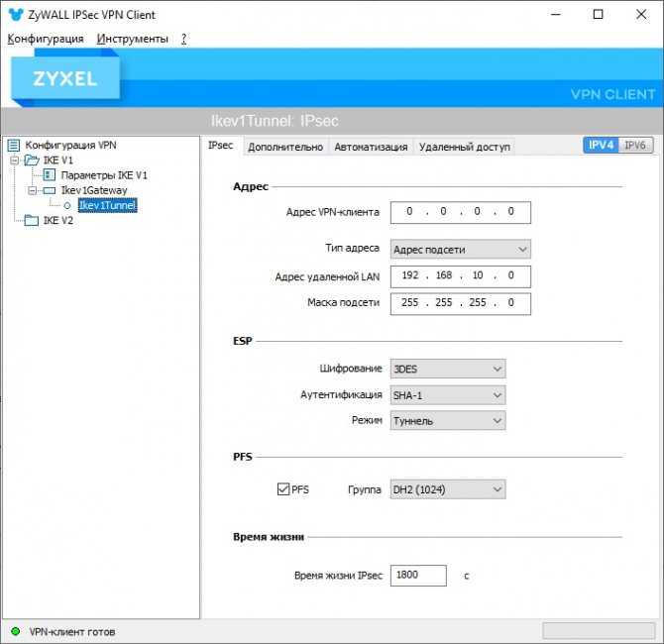
Task: Click the 192 octet of Адрес удаленной LAN
Action: pyautogui.click(x=410, y=275)
